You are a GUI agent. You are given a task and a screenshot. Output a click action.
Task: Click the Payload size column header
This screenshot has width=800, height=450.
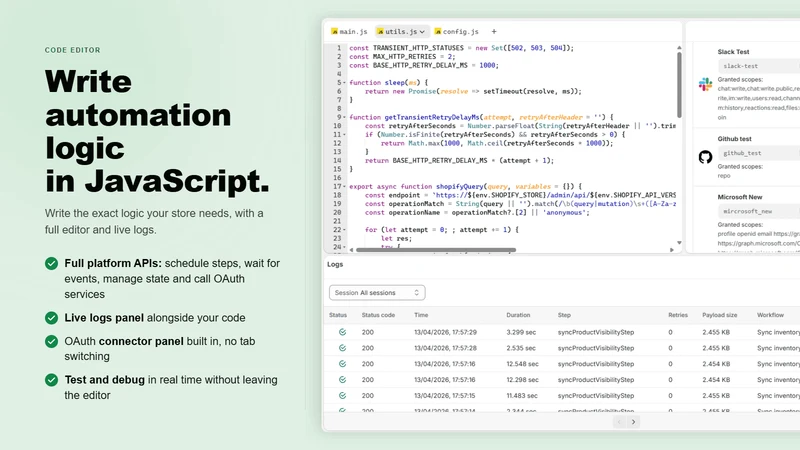coord(719,315)
